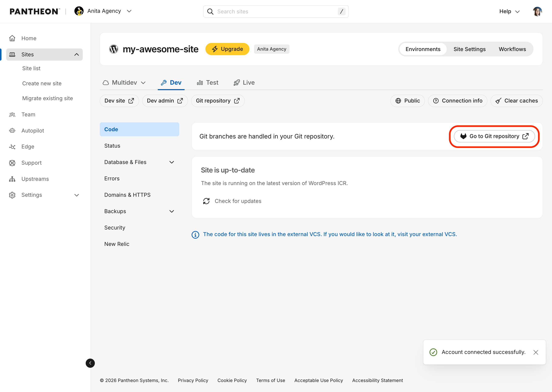Open the Cookie Policy link

click(232, 381)
